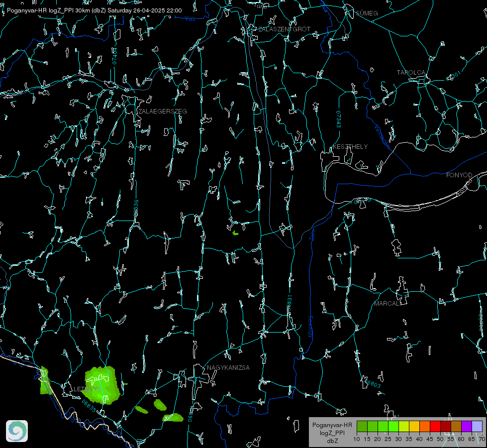Click the small green arrow-shaped echo at map center
This screenshot has width=487, height=448.
(x=235, y=233)
